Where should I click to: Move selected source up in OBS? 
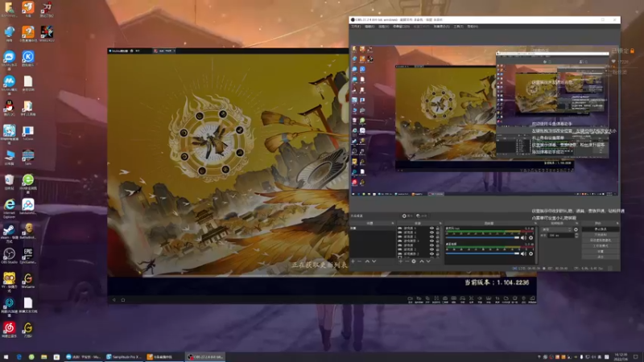[422, 261]
